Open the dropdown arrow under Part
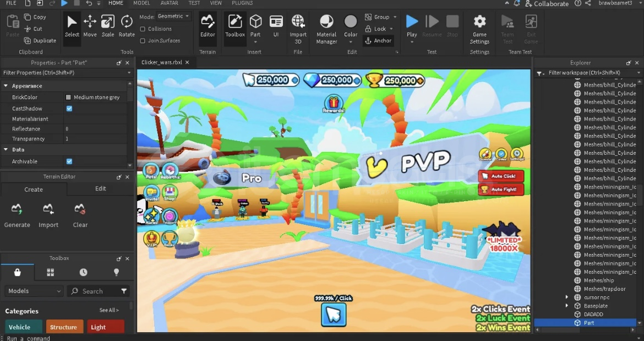The image size is (644, 341). [x=255, y=42]
